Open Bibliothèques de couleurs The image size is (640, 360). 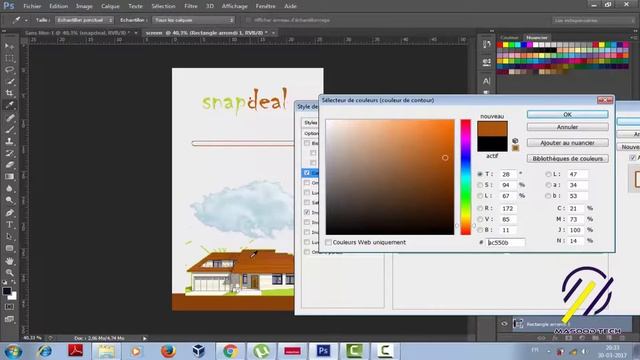(567, 158)
